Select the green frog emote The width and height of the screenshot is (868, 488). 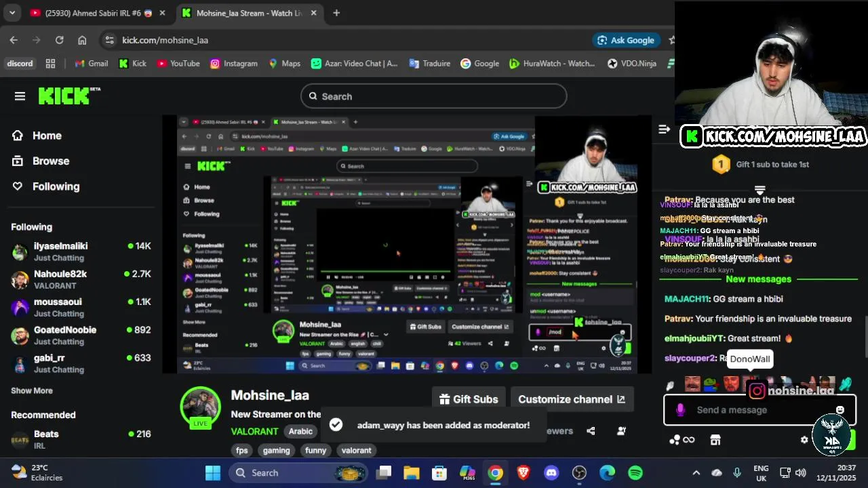711,384
